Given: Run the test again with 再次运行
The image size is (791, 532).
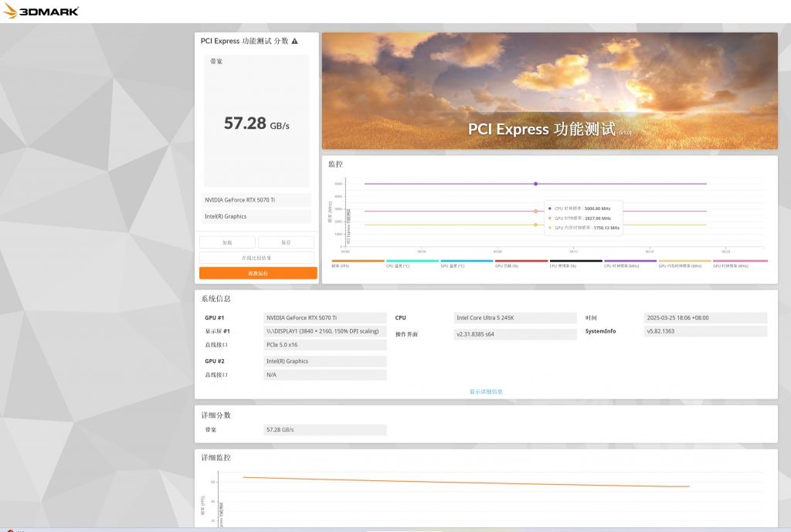Looking at the screenshot, I should pyautogui.click(x=258, y=273).
